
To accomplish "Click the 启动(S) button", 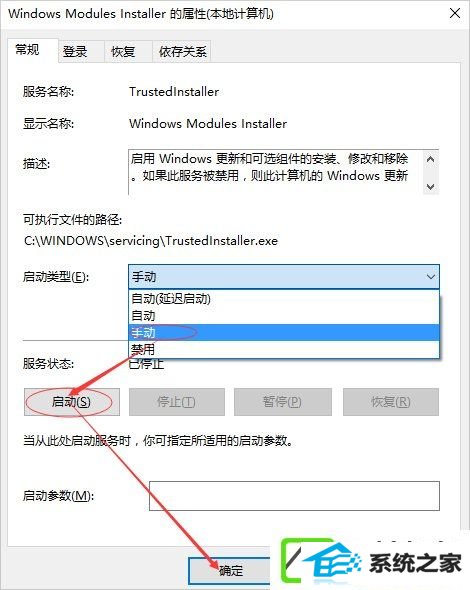I will pyautogui.click(x=71, y=402).
